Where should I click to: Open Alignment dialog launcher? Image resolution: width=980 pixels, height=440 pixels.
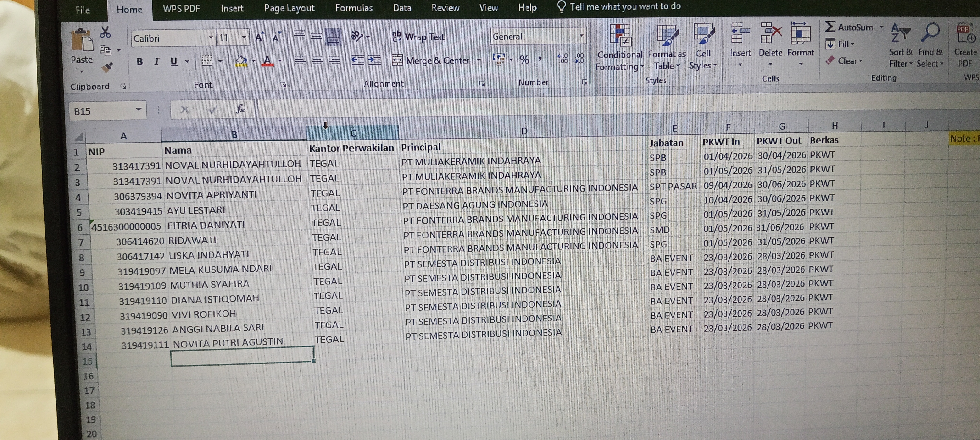pyautogui.click(x=482, y=83)
